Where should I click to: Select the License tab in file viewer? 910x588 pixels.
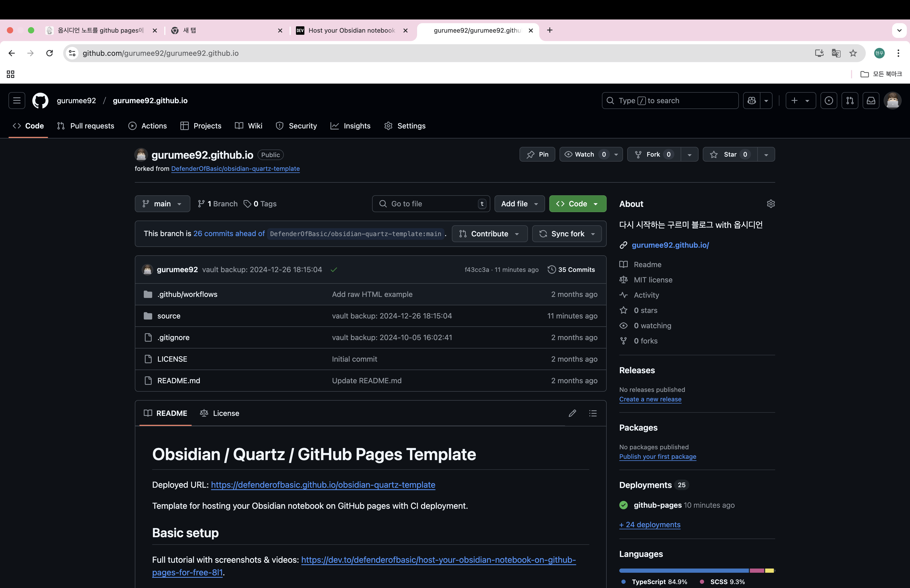220,413
